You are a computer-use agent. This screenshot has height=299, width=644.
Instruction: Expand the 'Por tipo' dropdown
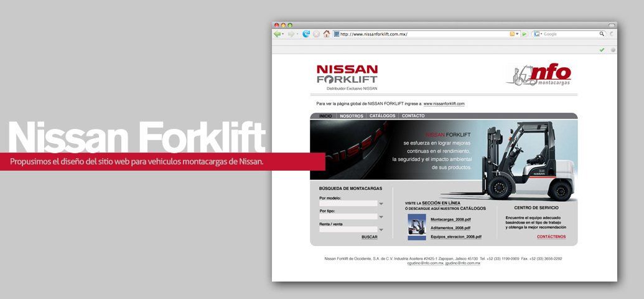click(x=381, y=217)
